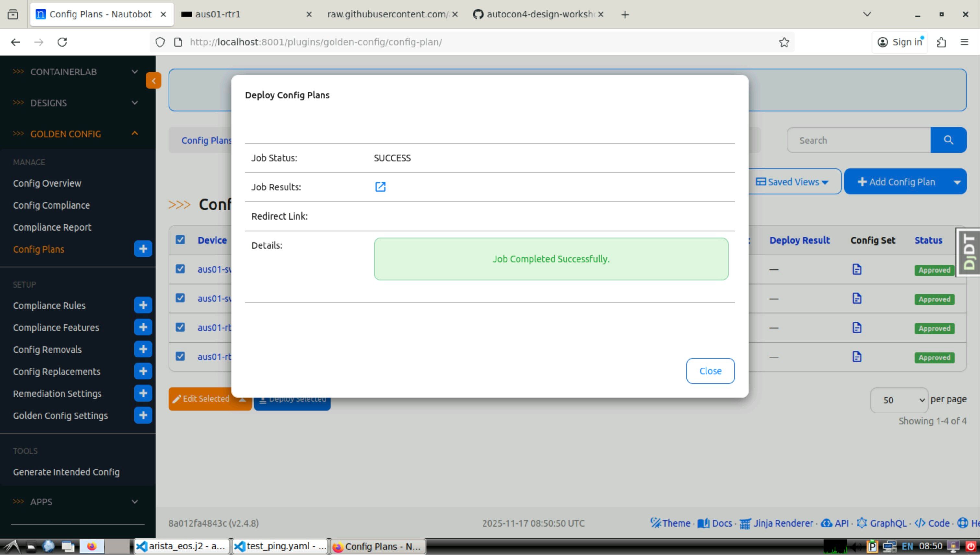Click the plus icon next to Config Plans
This screenshot has width=980, height=555.
click(143, 249)
